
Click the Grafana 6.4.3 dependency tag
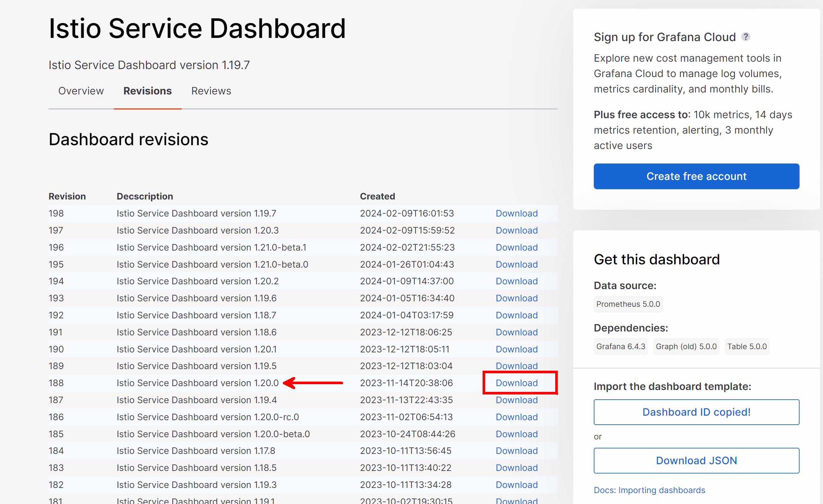(620, 347)
